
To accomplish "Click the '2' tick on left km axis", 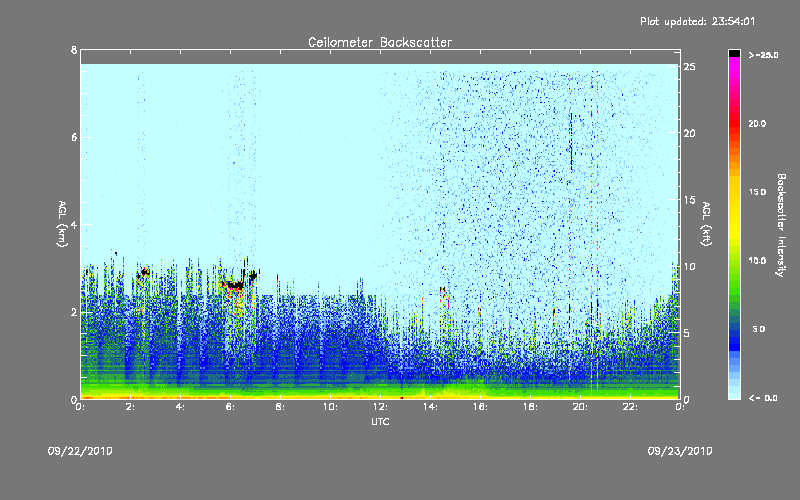I will (x=74, y=312).
